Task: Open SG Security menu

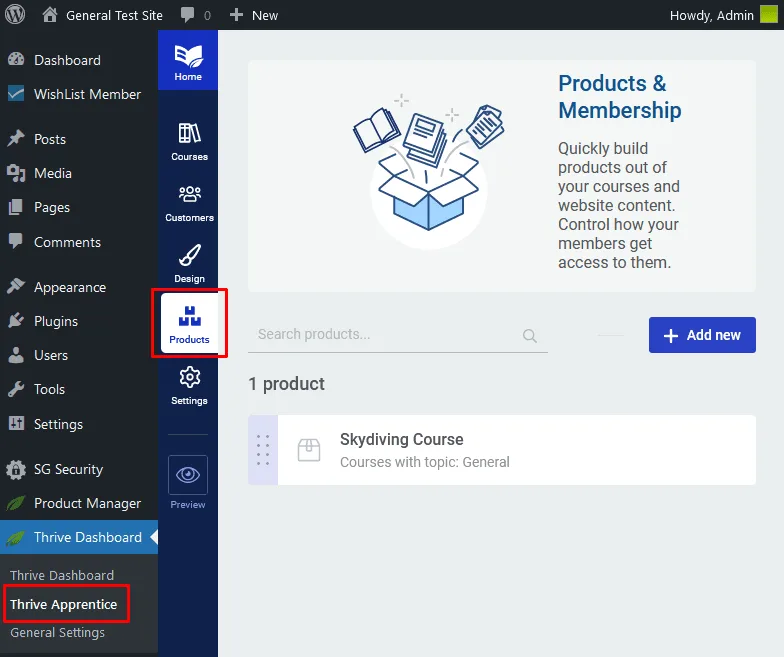Action: pos(79,469)
